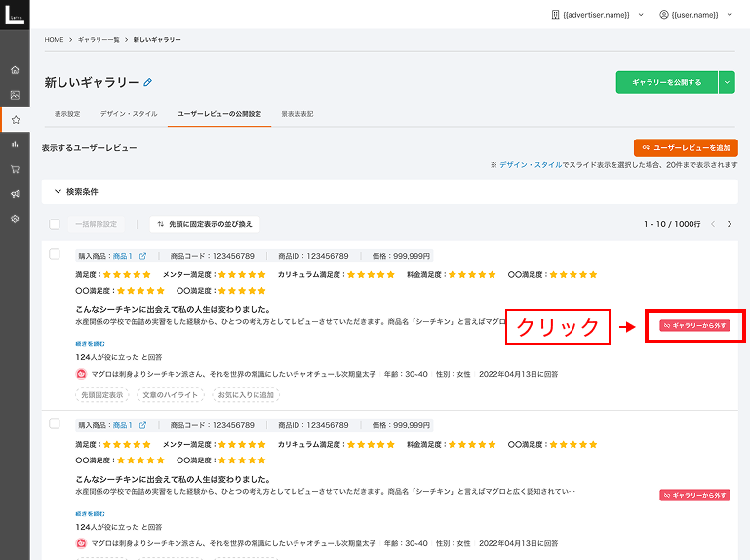The image size is (750, 560).
Task: Expand the 検索条件 section
Action: [389, 192]
